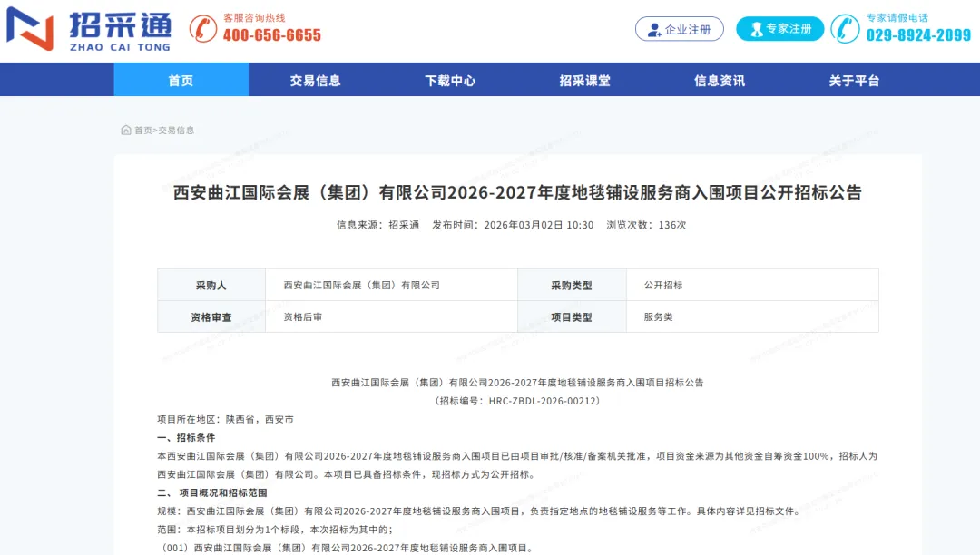Click the Zhao Cai Tong logo
Viewport: 980px width, 555px height.
pyautogui.click(x=88, y=29)
